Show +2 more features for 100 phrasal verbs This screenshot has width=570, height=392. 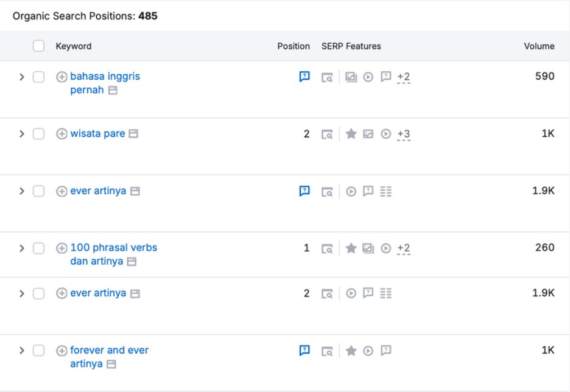click(x=404, y=248)
